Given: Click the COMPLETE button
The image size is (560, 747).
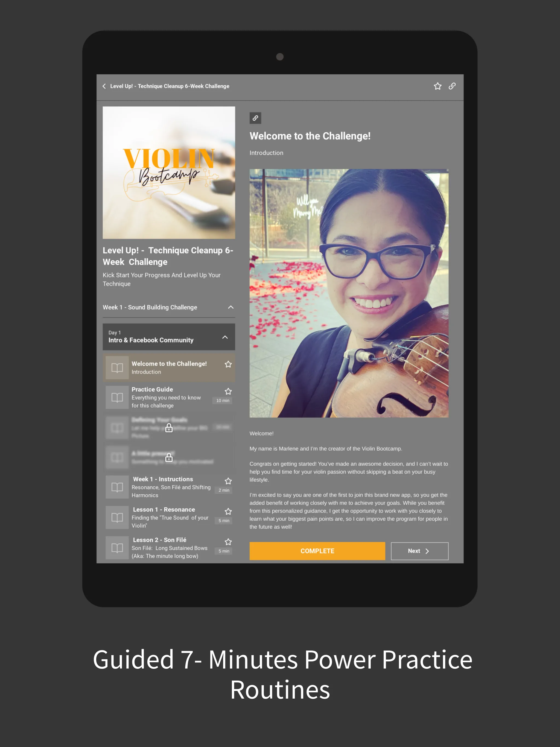Looking at the screenshot, I should [x=318, y=551].
